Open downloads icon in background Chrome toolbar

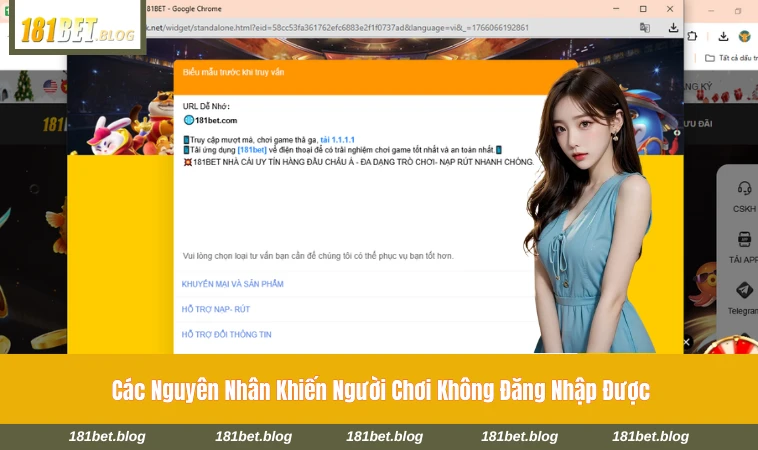click(x=723, y=36)
